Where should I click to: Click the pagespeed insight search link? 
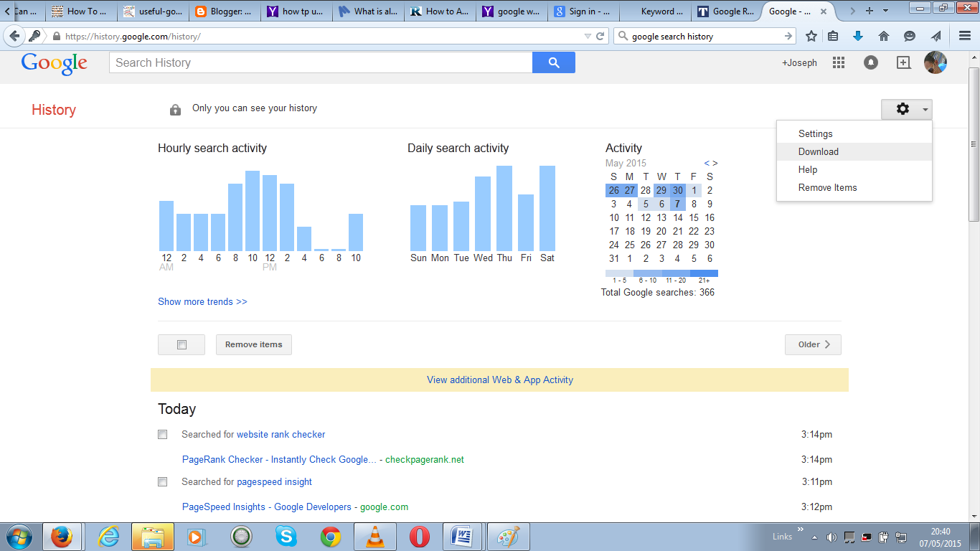275,481
